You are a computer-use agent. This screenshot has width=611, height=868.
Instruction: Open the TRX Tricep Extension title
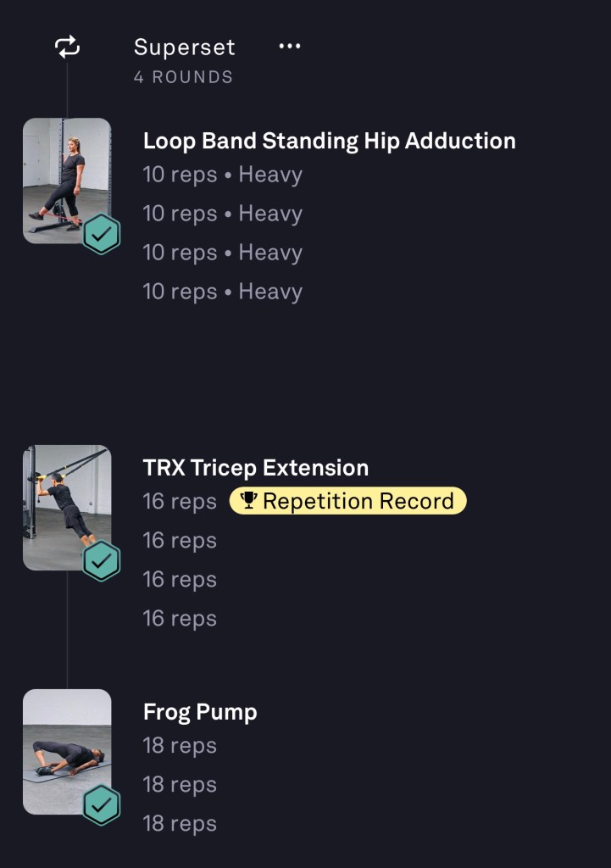(255, 468)
